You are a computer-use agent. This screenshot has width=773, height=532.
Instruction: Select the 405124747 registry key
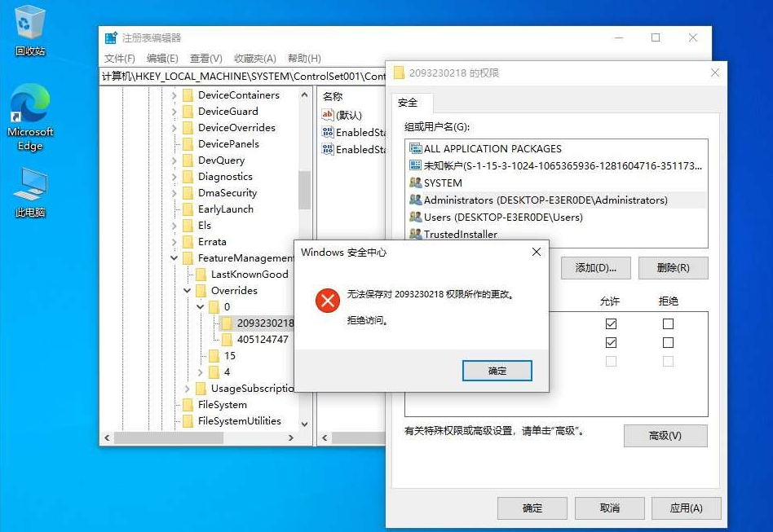coord(262,340)
